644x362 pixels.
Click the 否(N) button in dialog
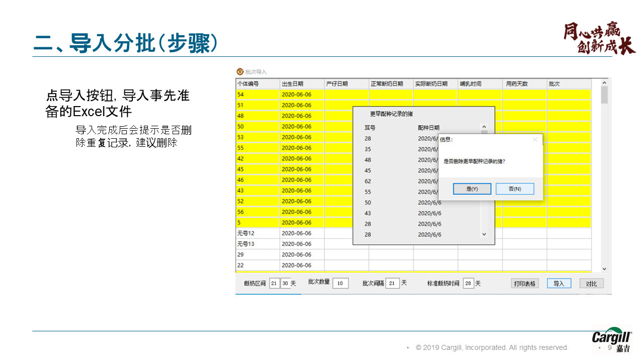point(515,189)
